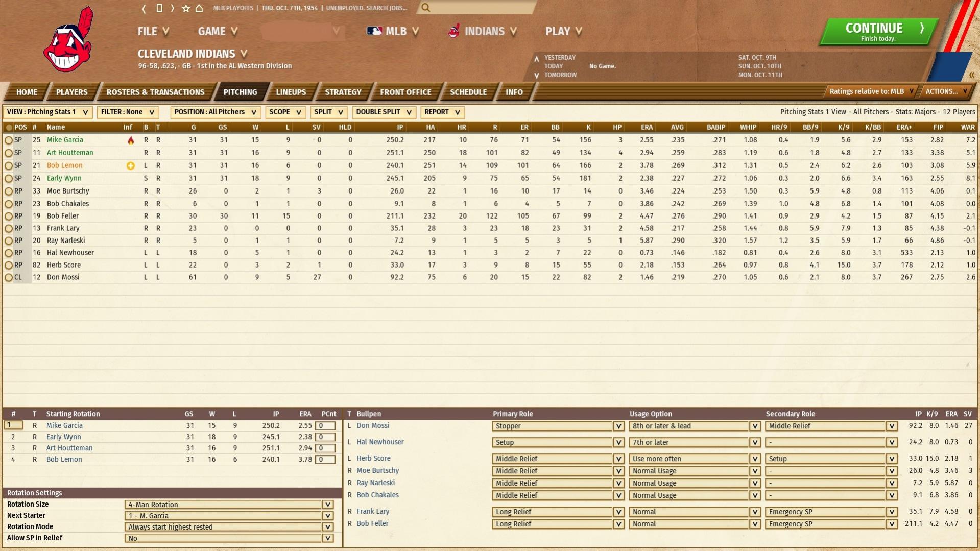
Task: Open the ACTIONS... button
Action: pos(946,91)
